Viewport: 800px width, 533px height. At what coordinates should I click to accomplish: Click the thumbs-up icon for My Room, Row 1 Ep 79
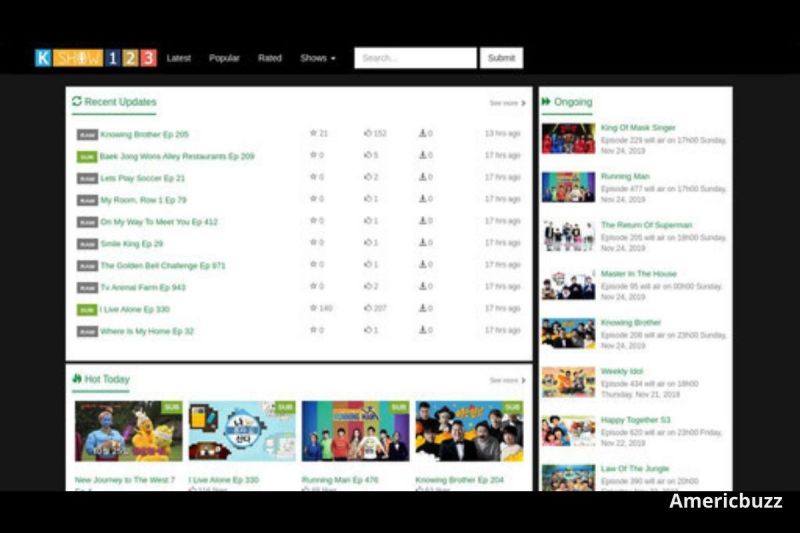367,199
